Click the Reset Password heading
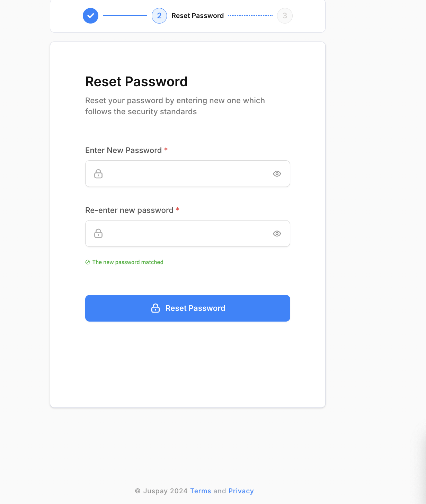Viewport: 426px width, 504px height. (136, 82)
